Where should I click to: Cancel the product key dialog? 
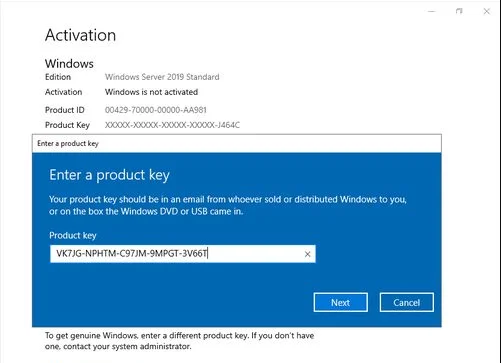pos(407,302)
